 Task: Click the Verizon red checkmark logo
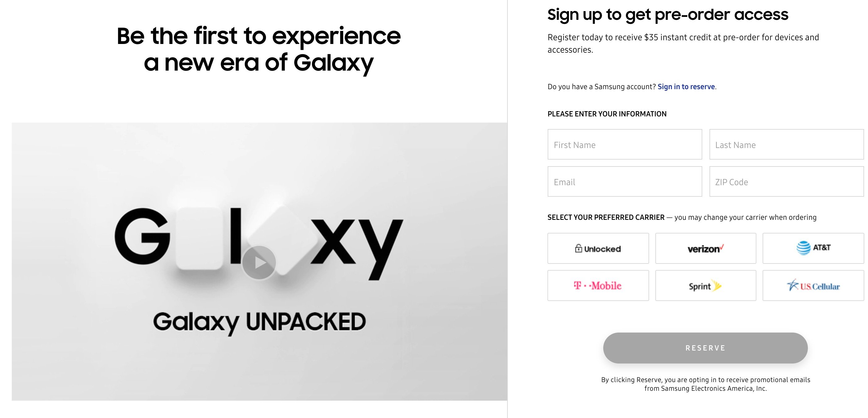tap(721, 247)
